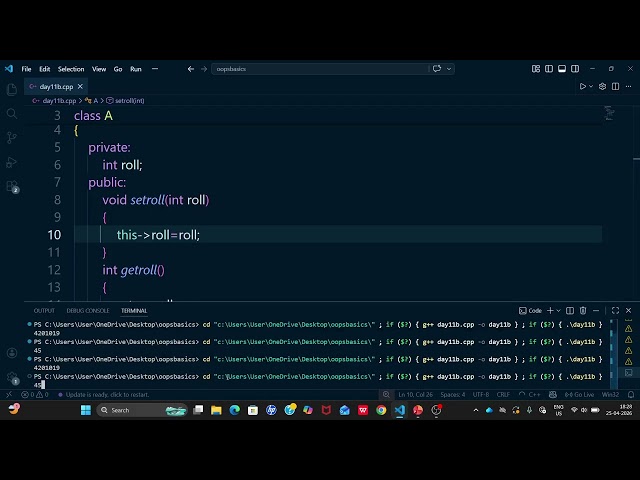Click the zoom magnifier icon in status bar
This screenshot has height=480, width=640.
click(386, 395)
